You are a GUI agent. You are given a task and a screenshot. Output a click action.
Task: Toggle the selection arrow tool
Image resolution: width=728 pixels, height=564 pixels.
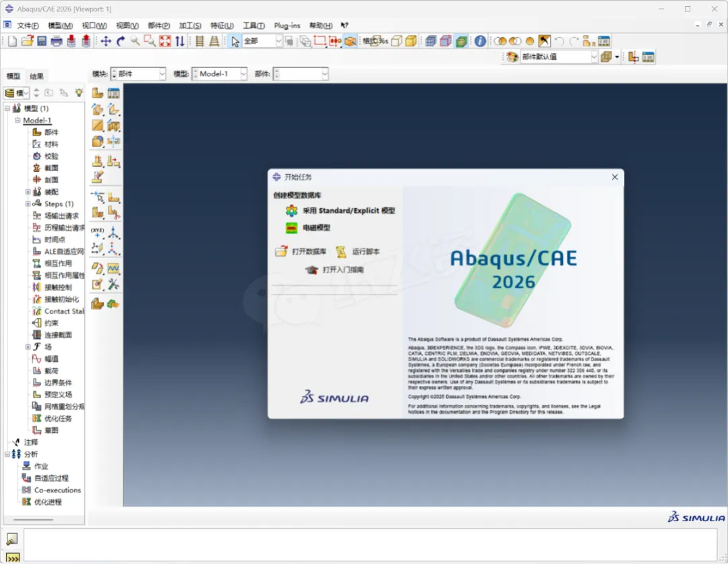click(x=235, y=41)
